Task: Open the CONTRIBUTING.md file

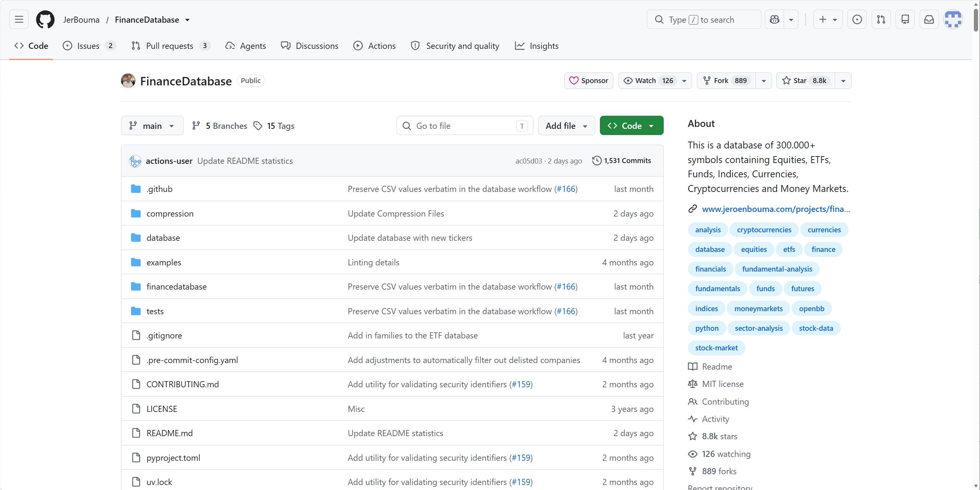Action: tap(183, 384)
